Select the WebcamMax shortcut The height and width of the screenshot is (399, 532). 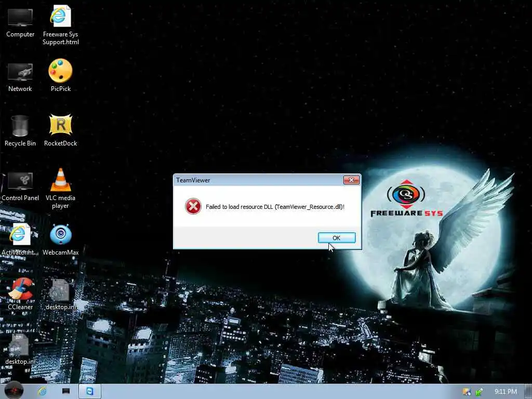pyautogui.click(x=61, y=240)
